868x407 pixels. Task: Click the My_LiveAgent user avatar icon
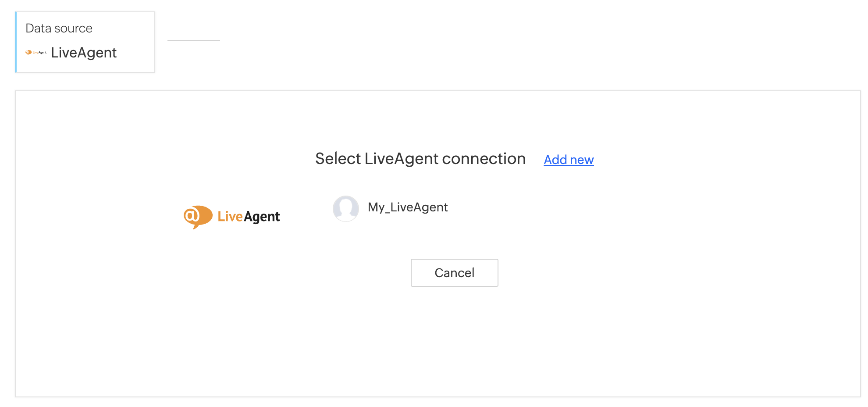click(x=345, y=208)
